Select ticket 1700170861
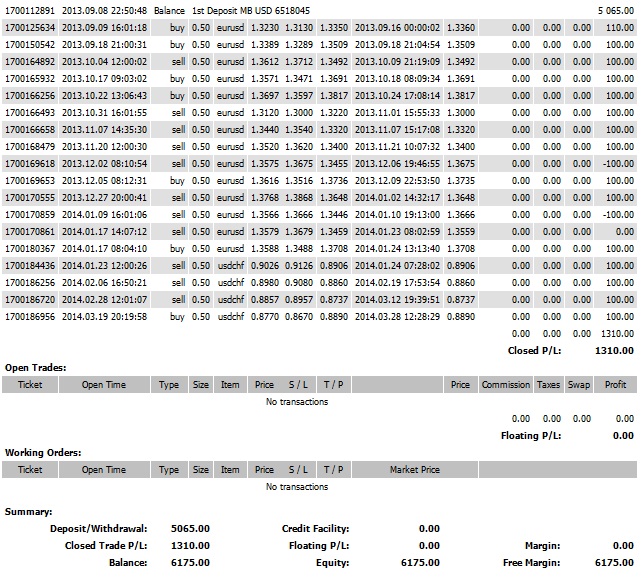 click(30, 231)
